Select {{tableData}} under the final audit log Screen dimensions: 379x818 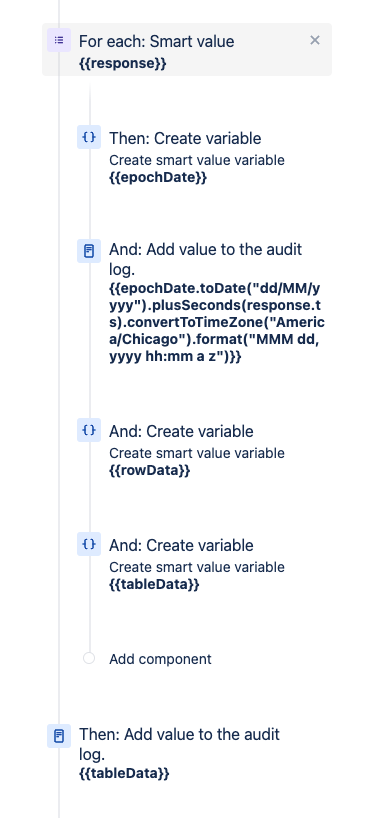pos(124,773)
